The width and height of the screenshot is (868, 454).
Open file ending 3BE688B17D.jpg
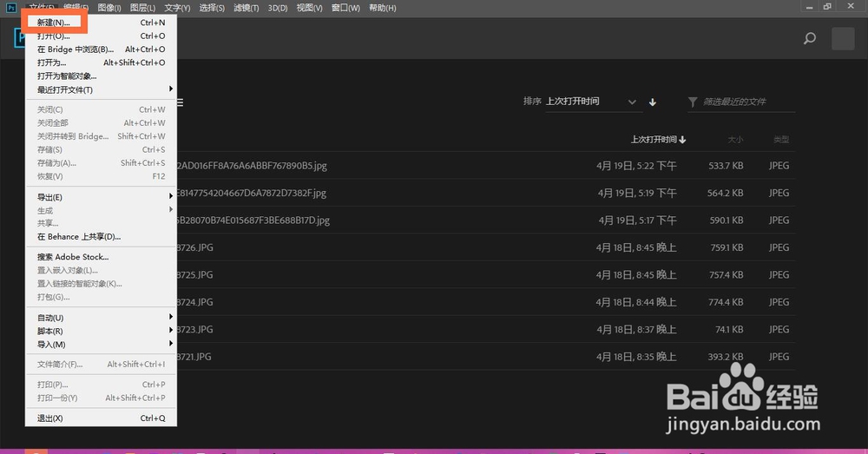pos(253,220)
